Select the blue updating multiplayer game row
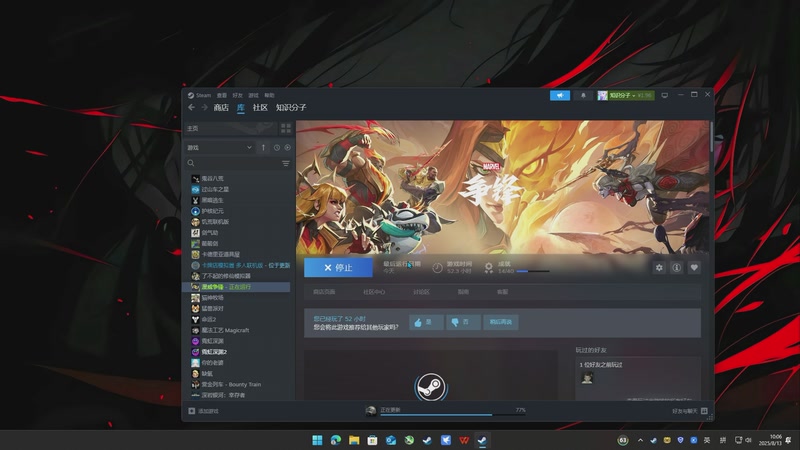 240,265
